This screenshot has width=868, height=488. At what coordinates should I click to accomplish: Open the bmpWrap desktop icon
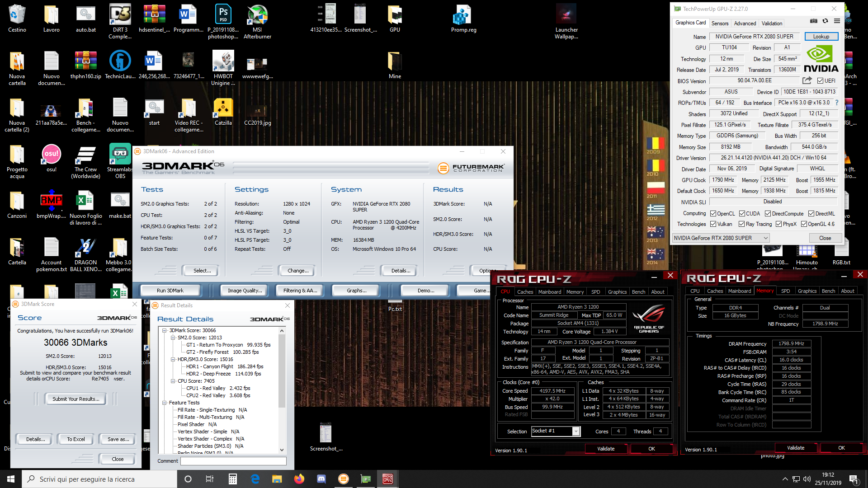[51, 206]
